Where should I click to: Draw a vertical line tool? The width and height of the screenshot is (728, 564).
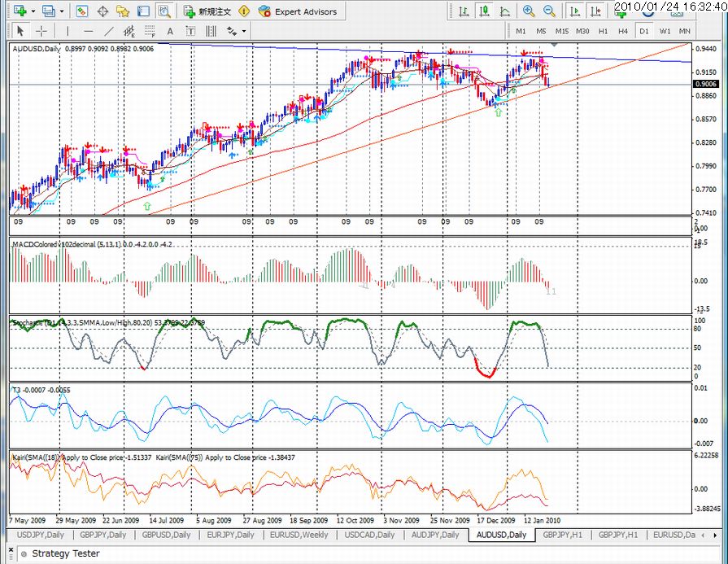click(x=68, y=31)
